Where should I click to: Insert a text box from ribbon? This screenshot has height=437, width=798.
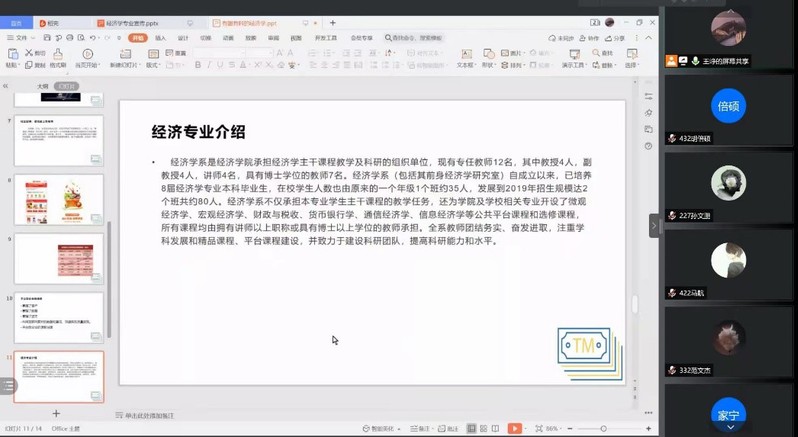[465, 58]
